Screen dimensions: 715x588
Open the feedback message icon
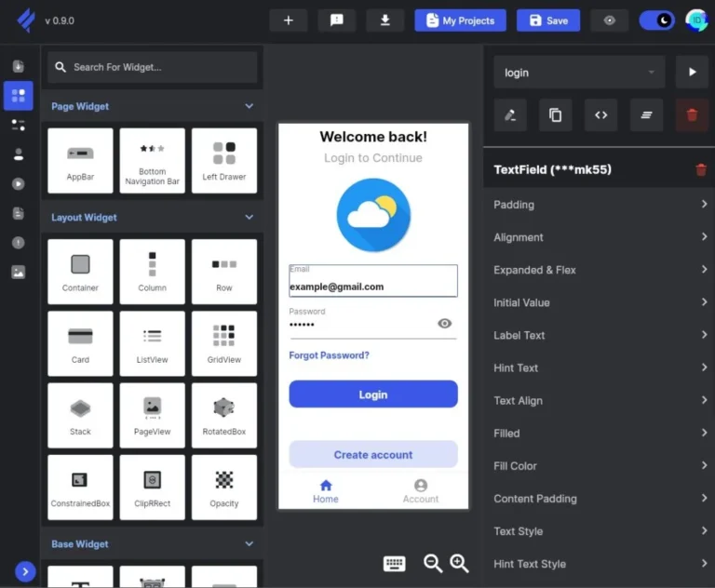click(336, 20)
